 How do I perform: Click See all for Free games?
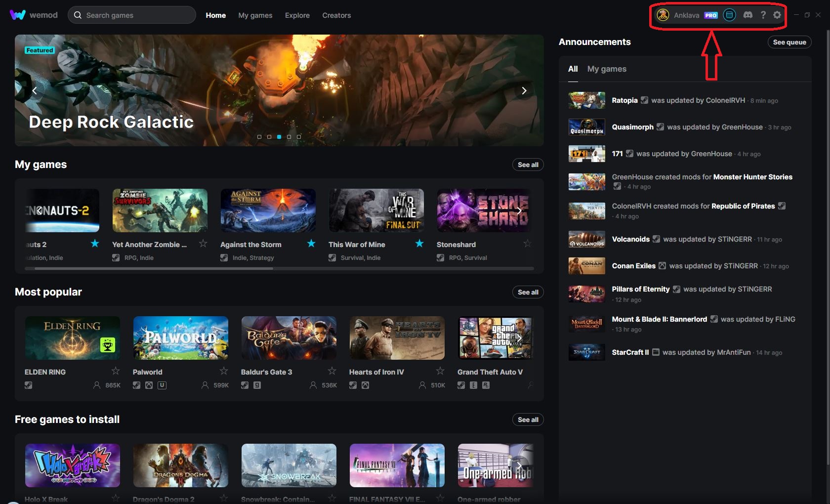click(528, 420)
